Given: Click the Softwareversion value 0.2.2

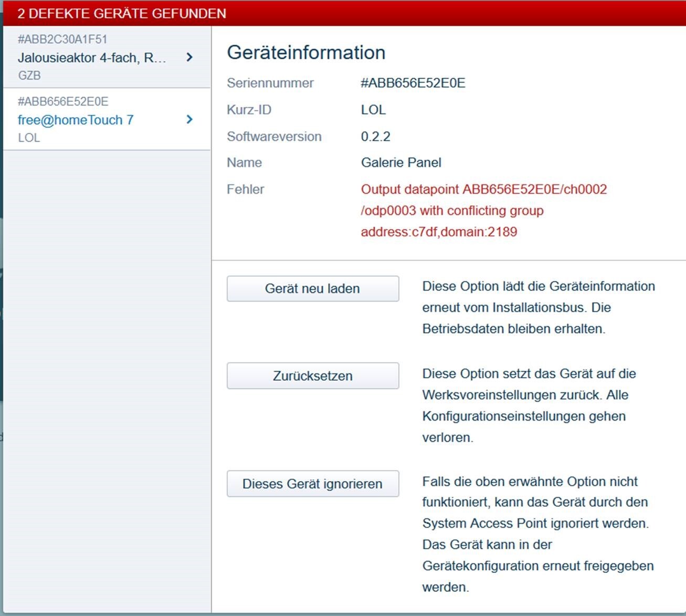Looking at the screenshot, I should pyautogui.click(x=375, y=137).
